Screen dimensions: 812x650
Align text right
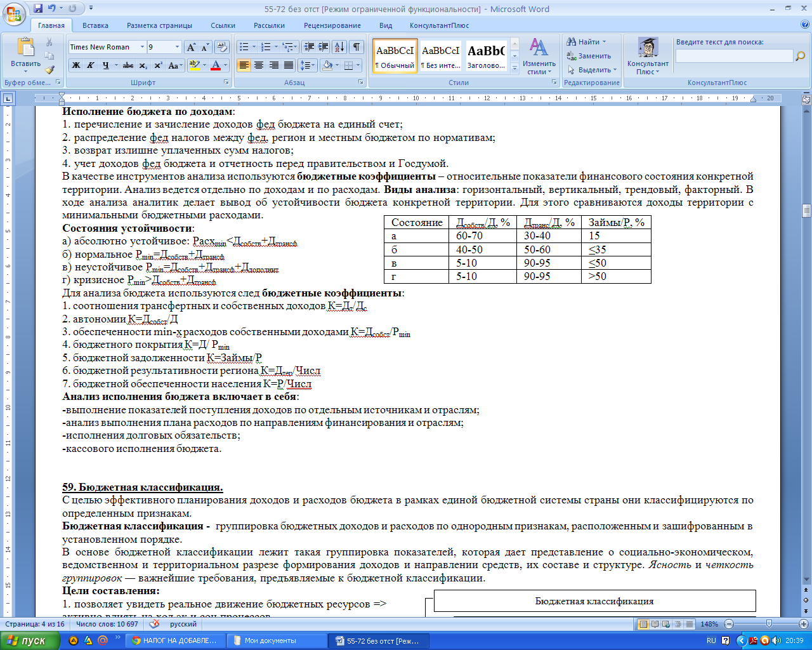[x=274, y=65]
